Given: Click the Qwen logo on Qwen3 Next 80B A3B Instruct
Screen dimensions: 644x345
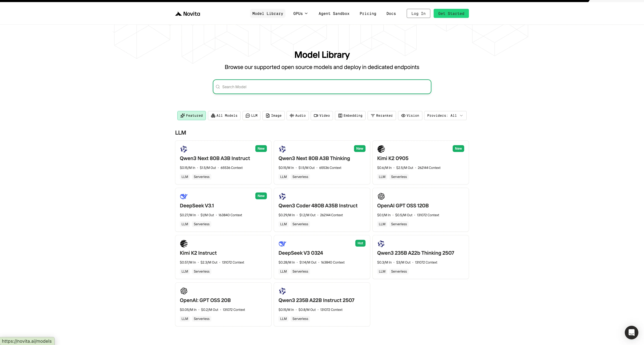Looking at the screenshot, I should point(184,149).
